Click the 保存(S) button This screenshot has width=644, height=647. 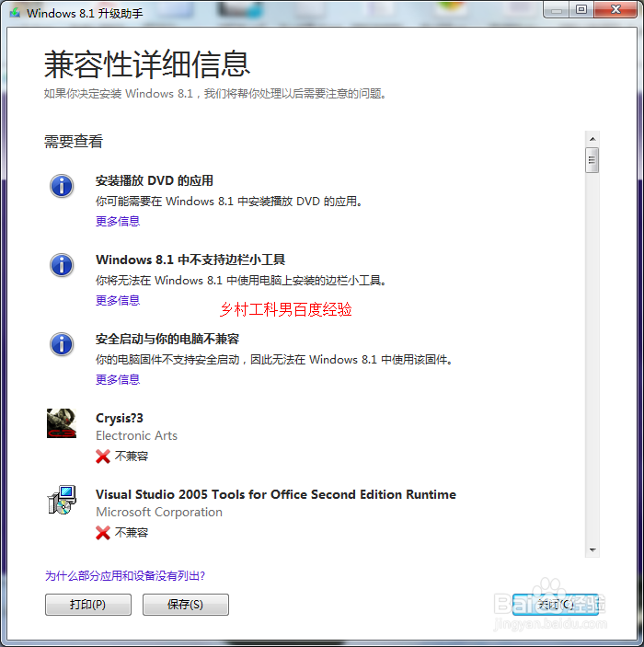(x=186, y=605)
